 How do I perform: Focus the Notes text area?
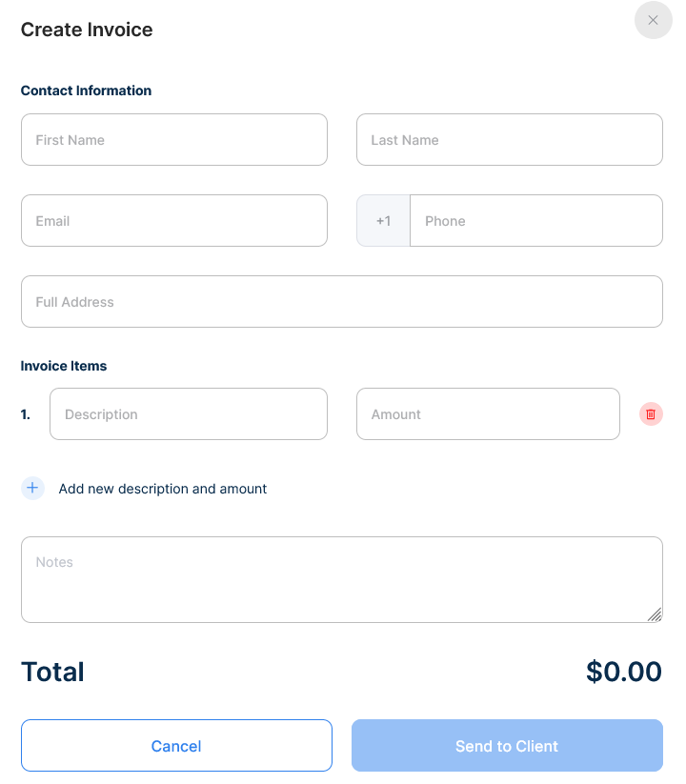[x=342, y=579]
